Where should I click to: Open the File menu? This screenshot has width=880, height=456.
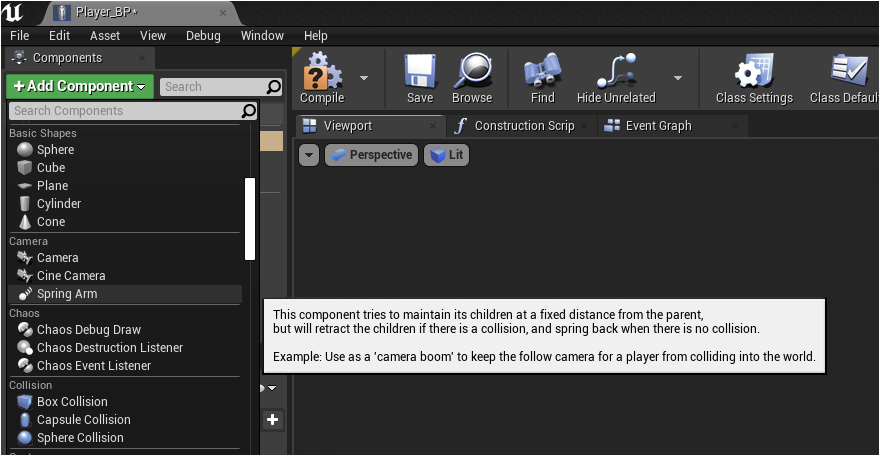pos(20,36)
